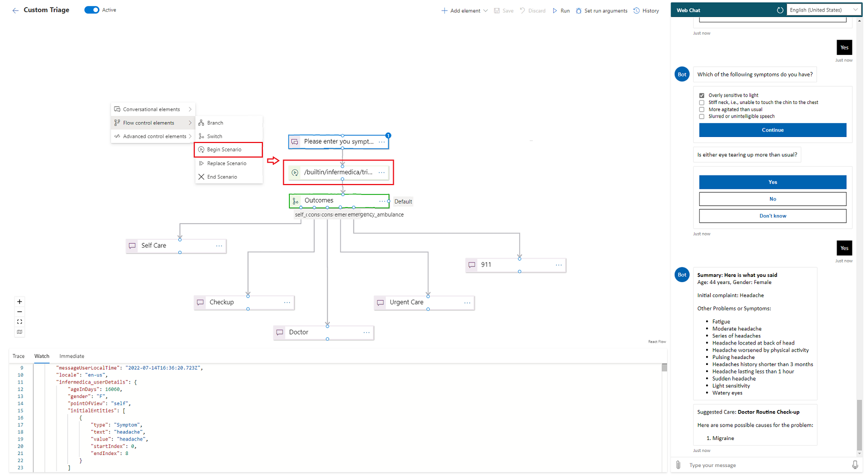Select Begin Scenario from the menu
This screenshot has height=475, width=868.
[223, 149]
